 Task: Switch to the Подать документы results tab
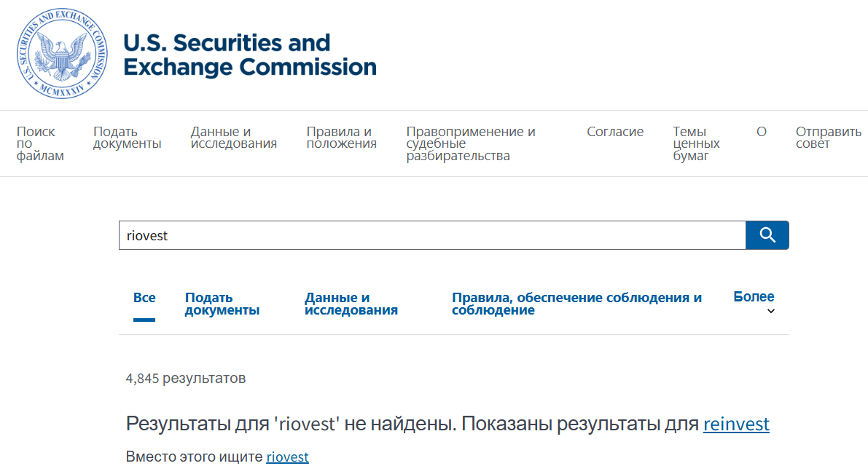pos(222,304)
